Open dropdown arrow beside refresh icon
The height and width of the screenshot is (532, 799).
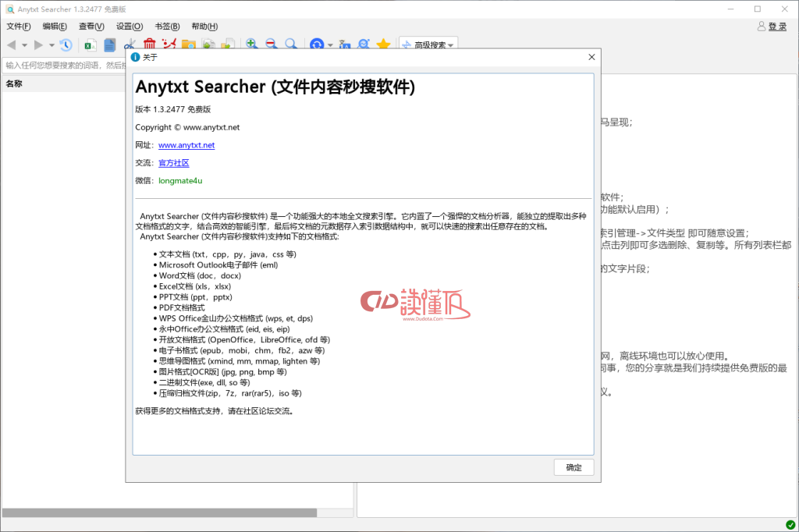pos(330,45)
